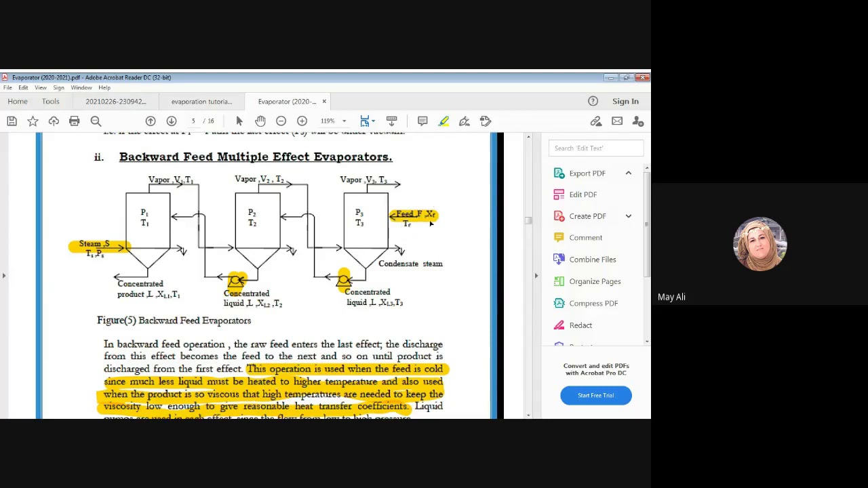This screenshot has width=868, height=488.
Task: Click the page number field
Action: point(193,121)
